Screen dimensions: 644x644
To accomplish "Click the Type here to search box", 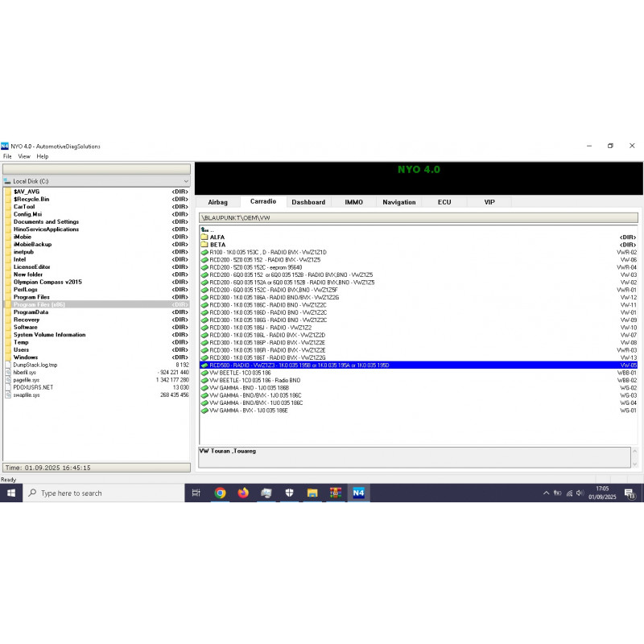I will point(97,492).
